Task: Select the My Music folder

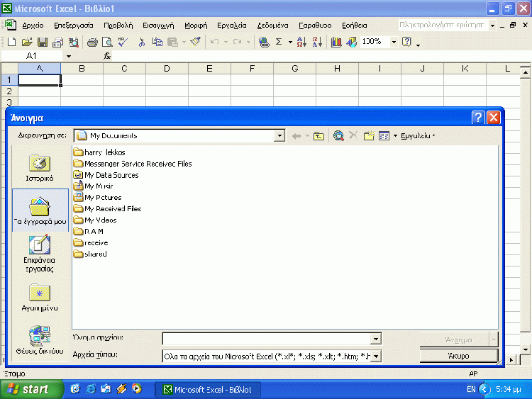Action: coord(94,186)
